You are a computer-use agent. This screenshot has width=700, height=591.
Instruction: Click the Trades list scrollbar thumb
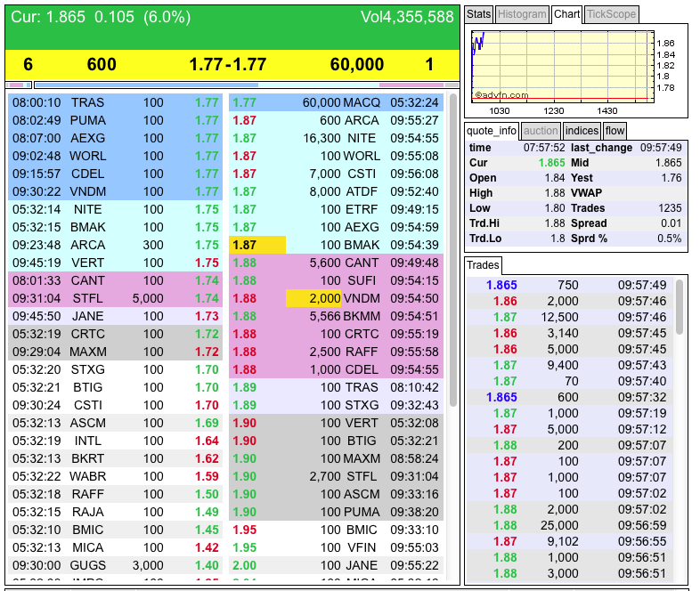(x=680, y=307)
